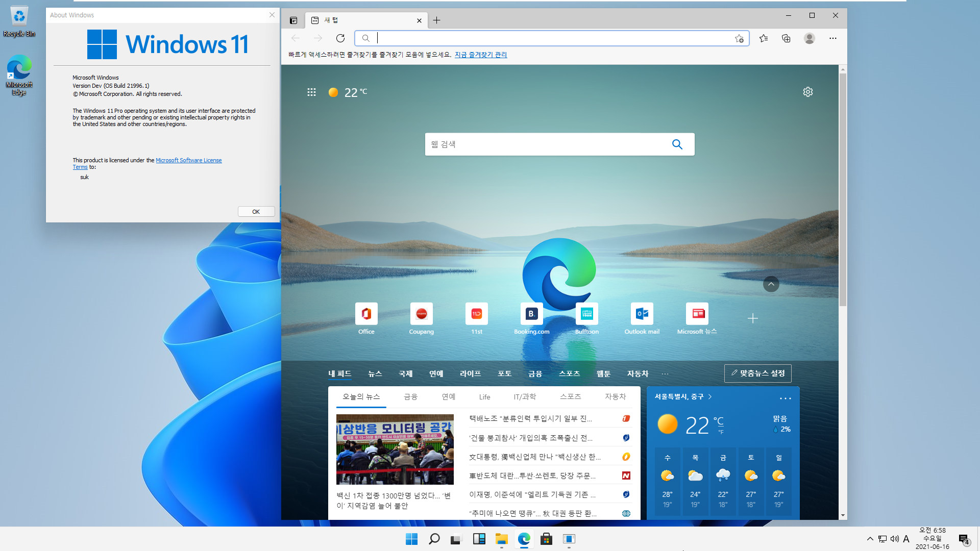The image size is (980, 551).
Task: Show more feed categories ellipsis
Action: pyautogui.click(x=665, y=374)
